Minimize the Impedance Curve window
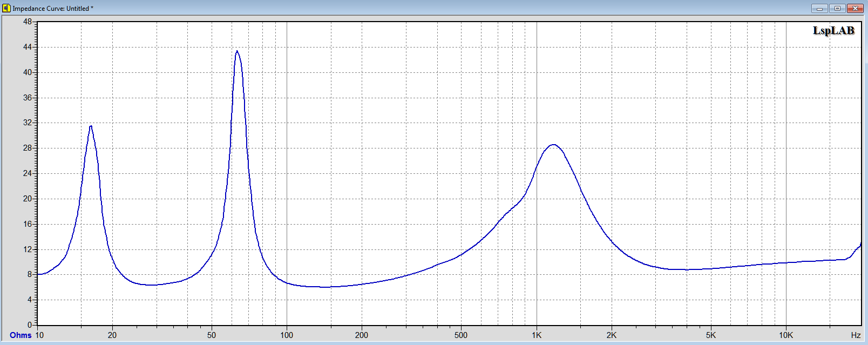Image resolution: width=868 pixels, height=345 pixels. tap(819, 8)
